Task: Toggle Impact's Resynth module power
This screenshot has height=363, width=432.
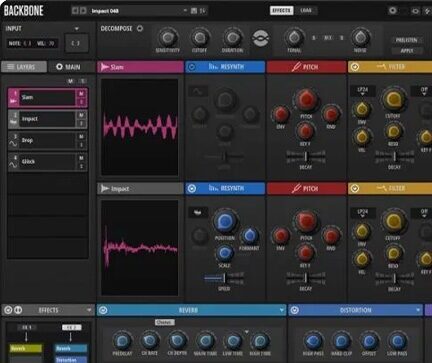Action: (x=192, y=189)
